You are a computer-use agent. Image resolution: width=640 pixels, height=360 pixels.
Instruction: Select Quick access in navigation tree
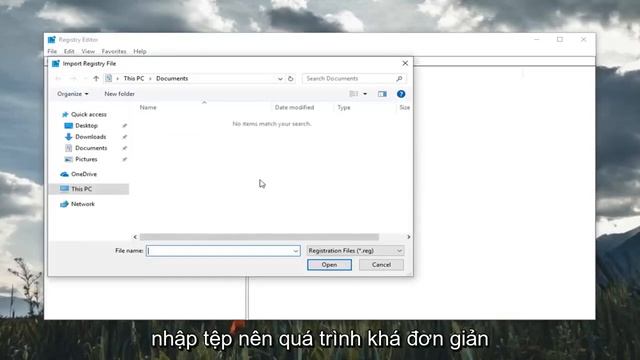coord(89,114)
